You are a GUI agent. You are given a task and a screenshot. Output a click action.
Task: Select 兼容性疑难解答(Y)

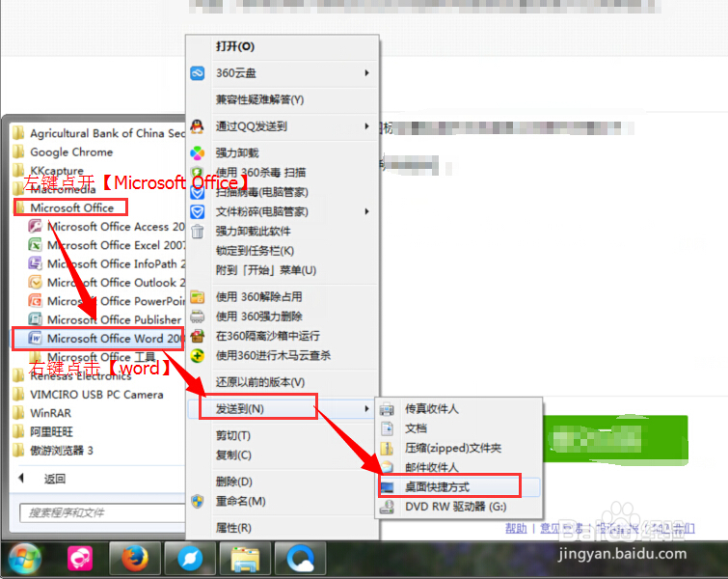[259, 99]
